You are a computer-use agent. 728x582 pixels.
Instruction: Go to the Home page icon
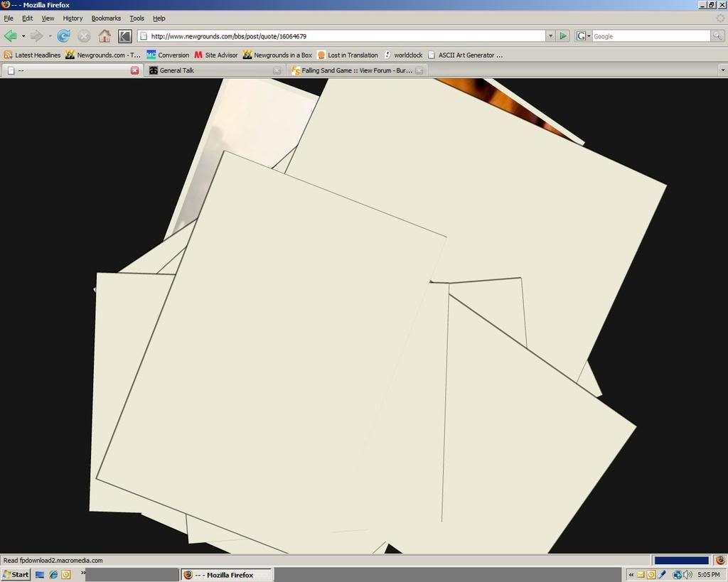click(x=105, y=36)
